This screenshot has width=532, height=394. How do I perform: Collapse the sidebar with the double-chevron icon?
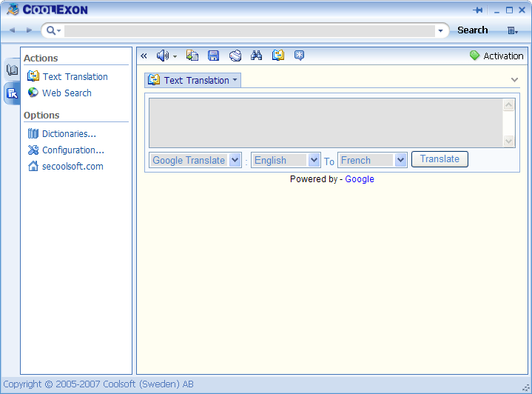pos(144,56)
